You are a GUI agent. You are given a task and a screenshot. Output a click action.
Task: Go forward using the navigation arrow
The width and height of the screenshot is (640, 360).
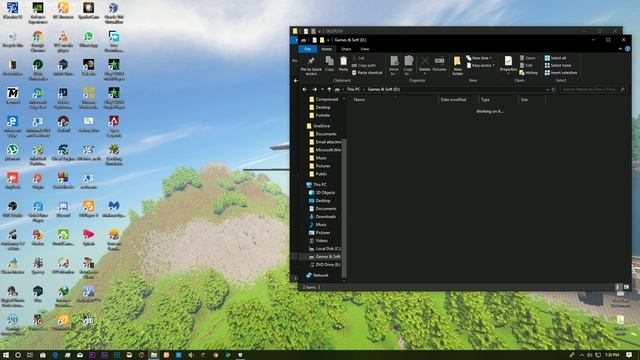(x=314, y=89)
